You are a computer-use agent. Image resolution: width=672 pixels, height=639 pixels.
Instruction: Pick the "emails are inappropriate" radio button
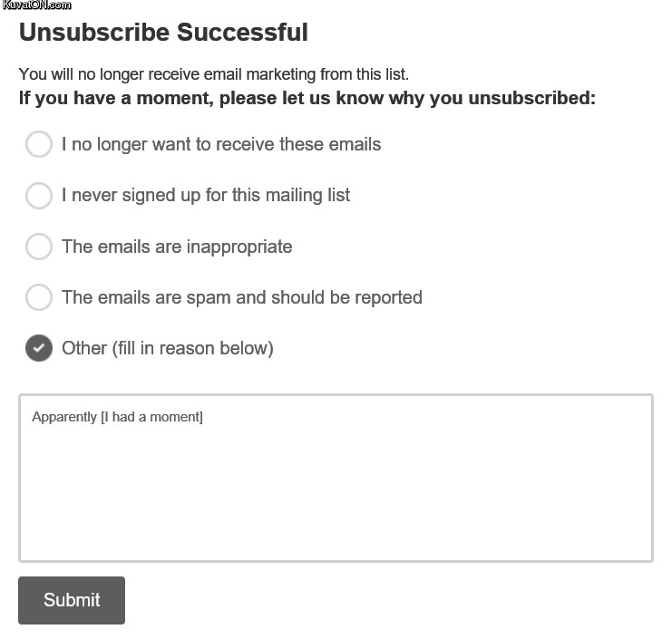[39, 247]
